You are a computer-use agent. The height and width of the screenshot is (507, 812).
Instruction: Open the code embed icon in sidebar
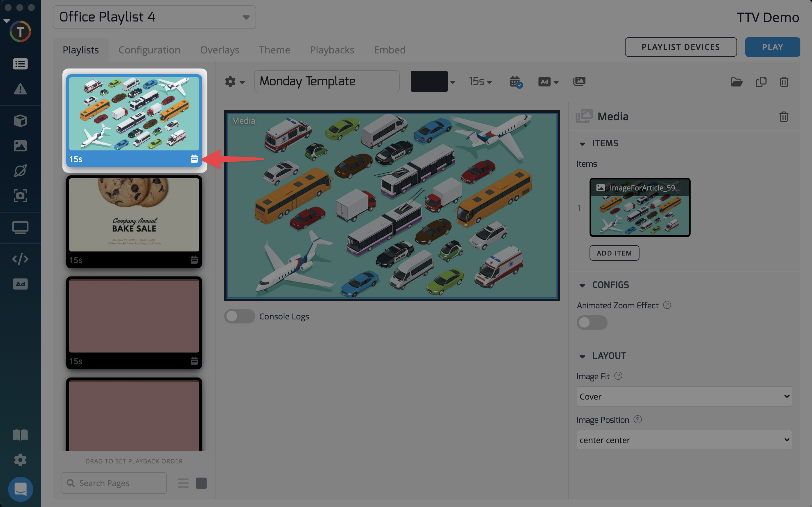coord(20,259)
